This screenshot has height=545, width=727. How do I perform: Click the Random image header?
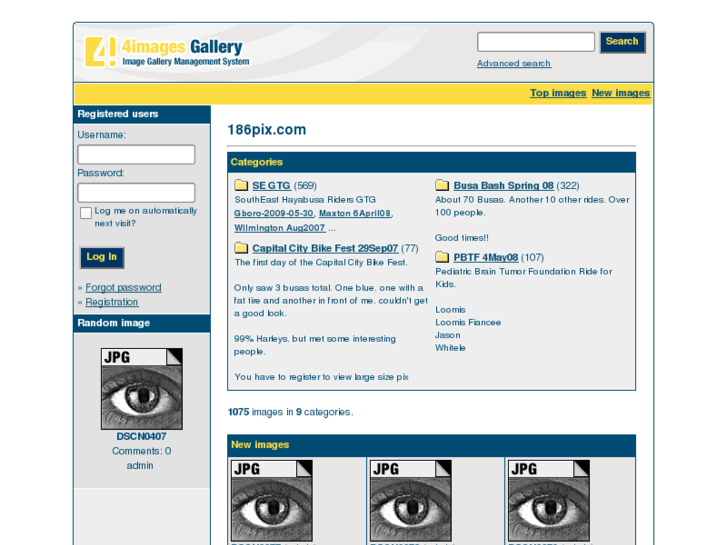(x=142, y=323)
